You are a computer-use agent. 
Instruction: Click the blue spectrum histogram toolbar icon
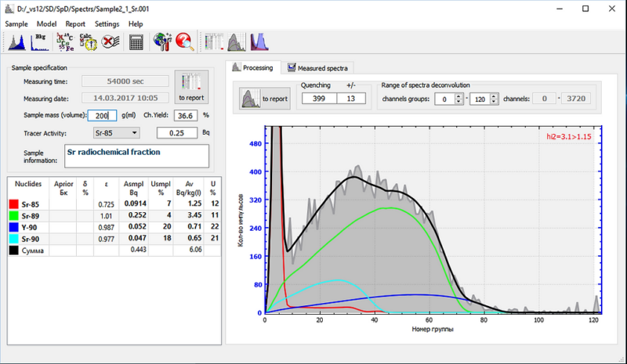point(16,41)
